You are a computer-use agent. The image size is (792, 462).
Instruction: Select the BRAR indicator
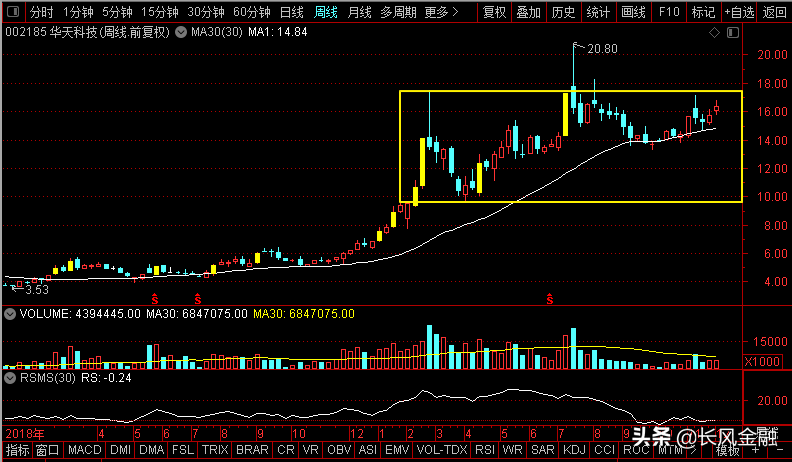[252, 450]
